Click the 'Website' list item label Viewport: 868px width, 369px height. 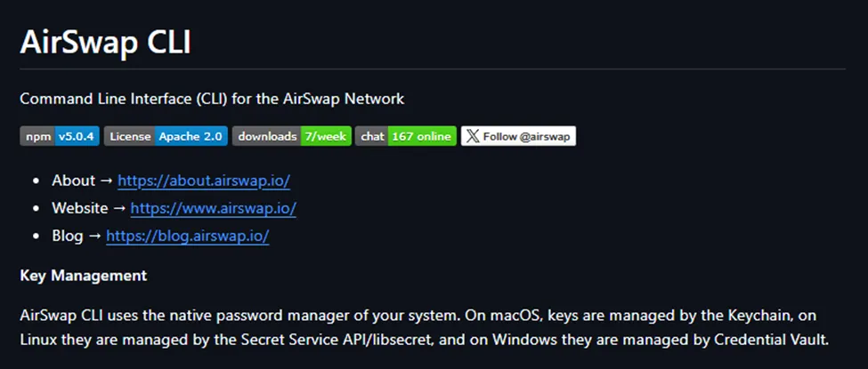80,209
